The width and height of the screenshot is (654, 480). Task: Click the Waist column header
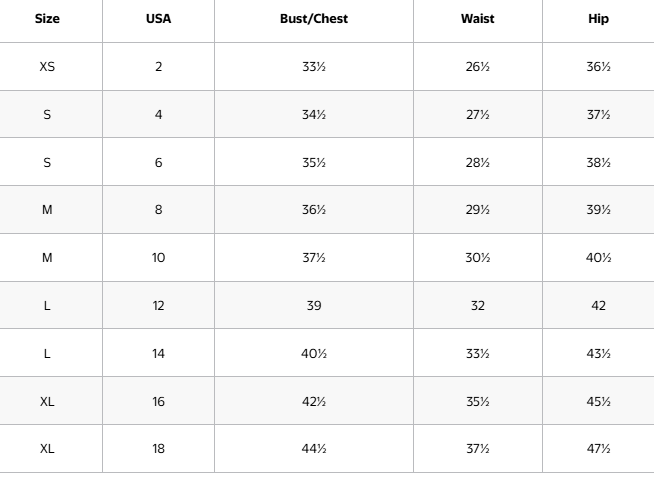477,19
